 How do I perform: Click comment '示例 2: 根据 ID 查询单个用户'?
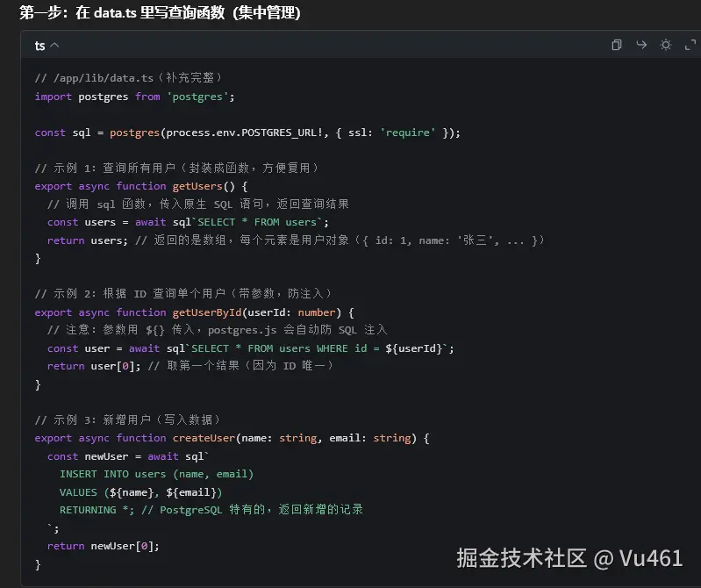[x=183, y=293]
